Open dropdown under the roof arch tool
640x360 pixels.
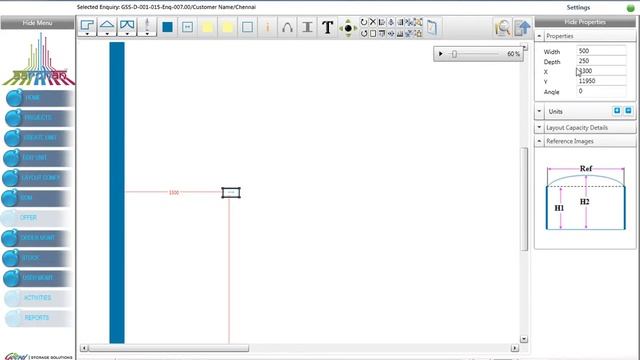(107, 34)
